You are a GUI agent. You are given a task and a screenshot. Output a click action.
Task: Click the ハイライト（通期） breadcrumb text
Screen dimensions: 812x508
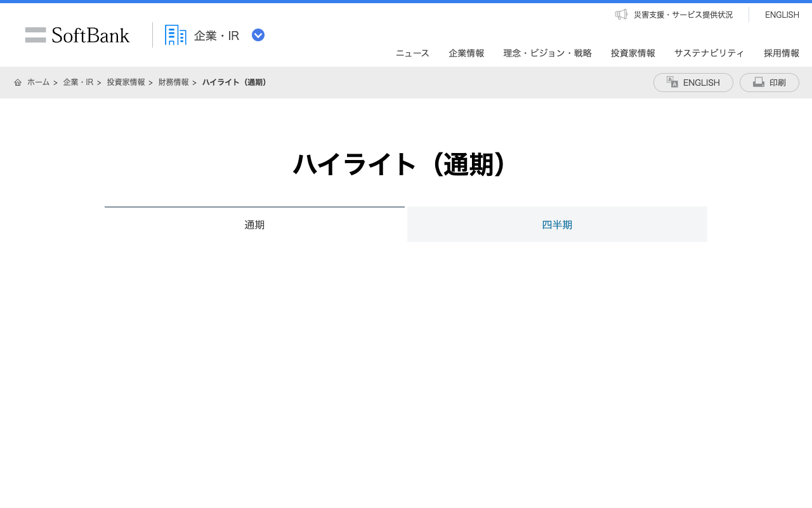pos(235,83)
